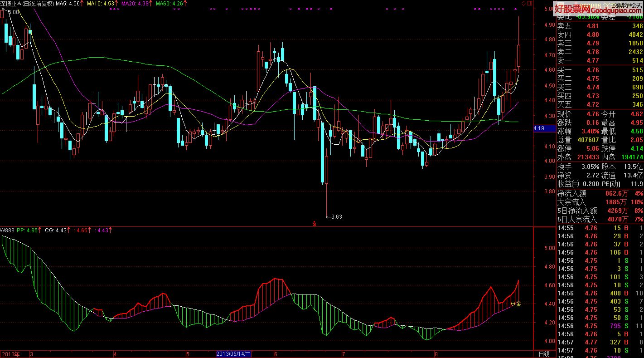Click the month 6 marker on the time axis
The height and width of the screenshot is (358, 644).
276,354
